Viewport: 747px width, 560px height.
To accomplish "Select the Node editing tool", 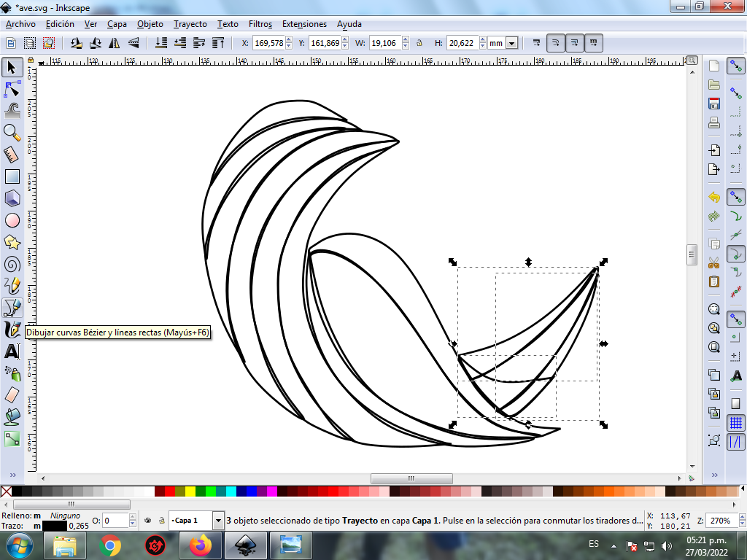I will click(x=12, y=90).
